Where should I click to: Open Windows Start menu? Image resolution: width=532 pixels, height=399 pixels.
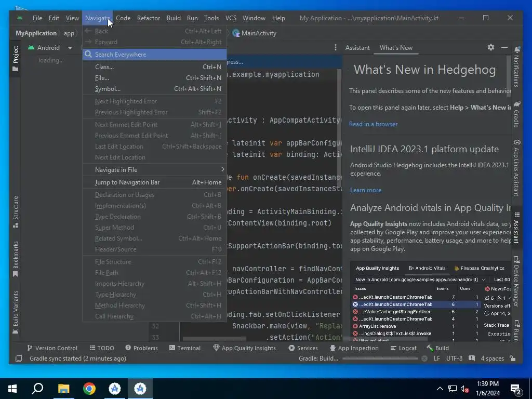click(x=12, y=388)
